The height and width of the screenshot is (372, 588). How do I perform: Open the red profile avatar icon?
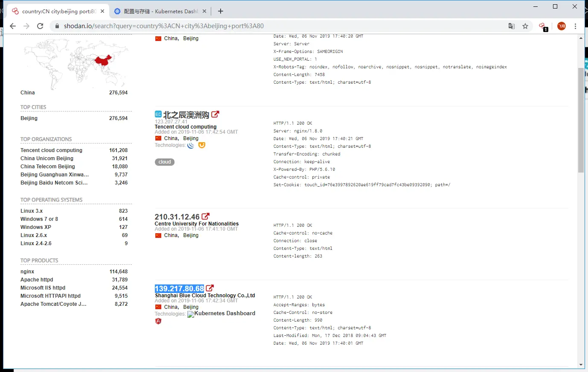pos(562,26)
